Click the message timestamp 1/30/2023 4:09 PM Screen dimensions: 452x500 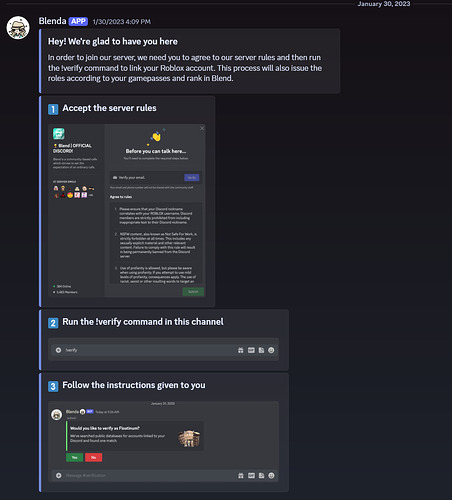pyautogui.click(x=122, y=22)
